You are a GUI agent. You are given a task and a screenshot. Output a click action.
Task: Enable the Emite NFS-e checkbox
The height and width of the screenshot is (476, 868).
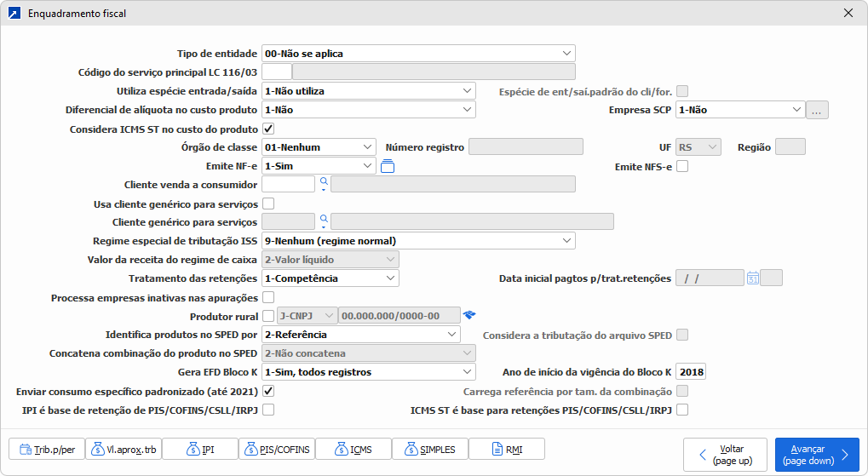(x=682, y=167)
